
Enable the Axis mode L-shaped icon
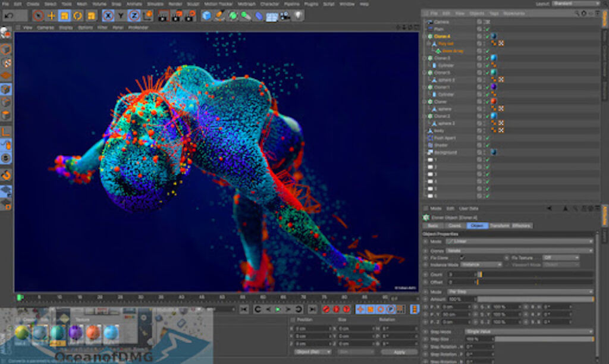pos(6,132)
